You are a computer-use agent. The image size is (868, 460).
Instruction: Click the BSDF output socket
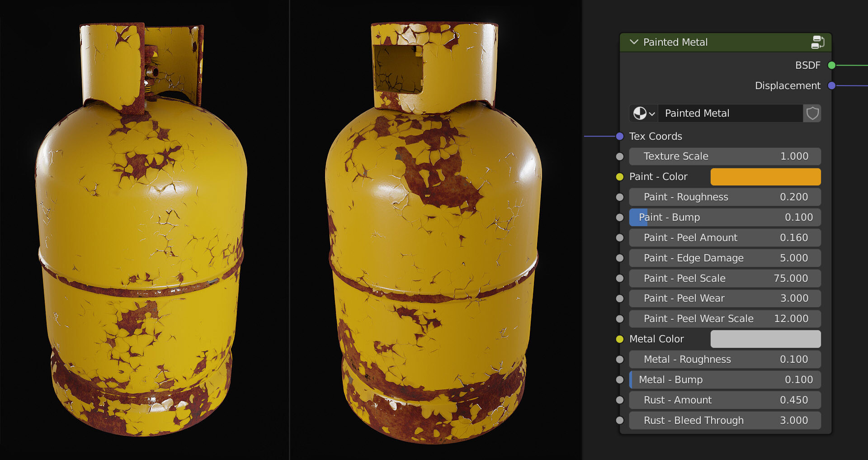[831, 65]
